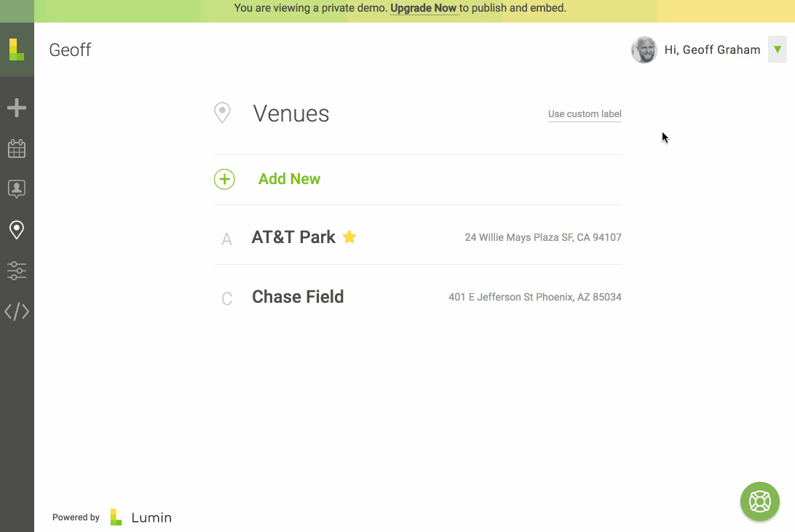The width and height of the screenshot is (795, 532).
Task: Open the person contact icon in the sidebar
Action: pyautogui.click(x=17, y=189)
